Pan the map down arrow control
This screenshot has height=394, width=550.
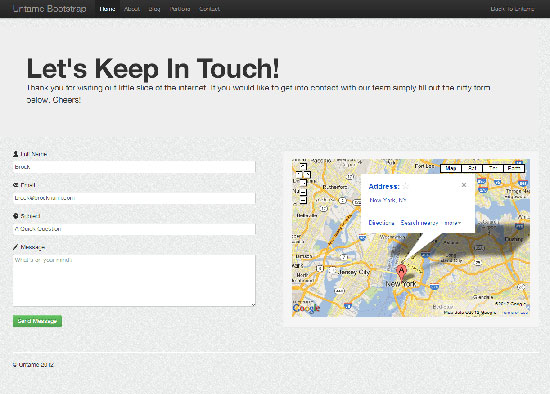click(x=303, y=182)
